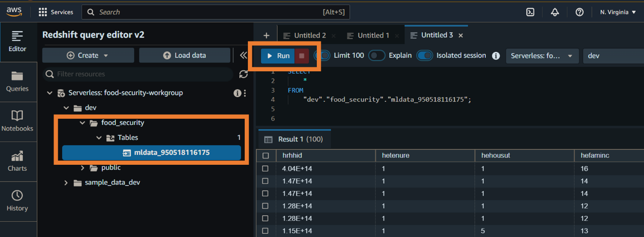644x237 pixels.
Task: Select the Editor sidebar icon
Action: [18, 42]
